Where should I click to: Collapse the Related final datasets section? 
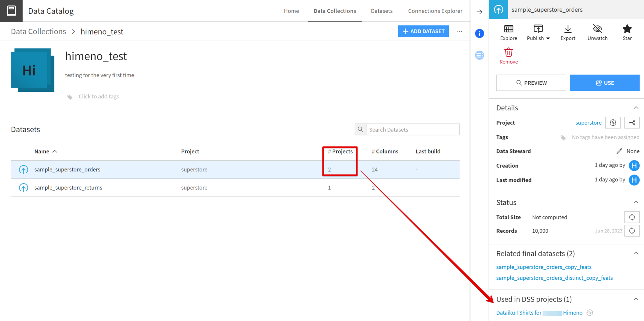coord(636,253)
